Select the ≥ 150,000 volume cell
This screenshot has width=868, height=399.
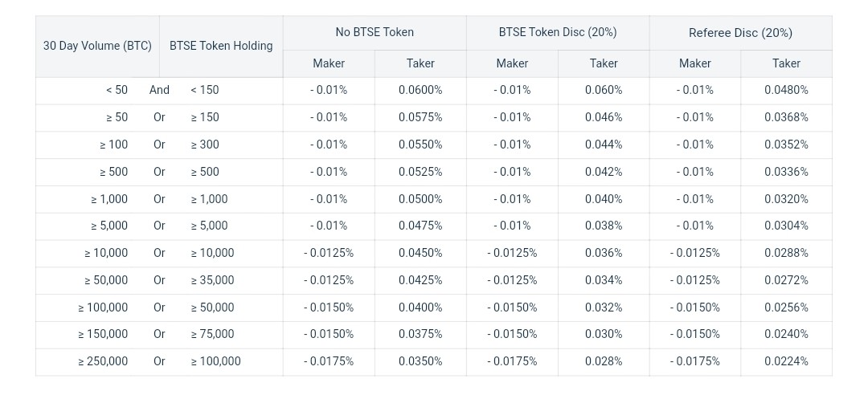pos(103,334)
